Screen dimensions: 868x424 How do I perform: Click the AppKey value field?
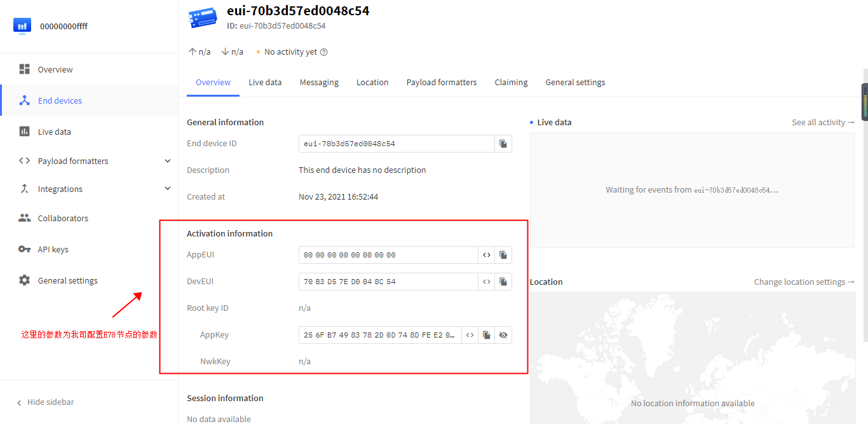point(380,335)
